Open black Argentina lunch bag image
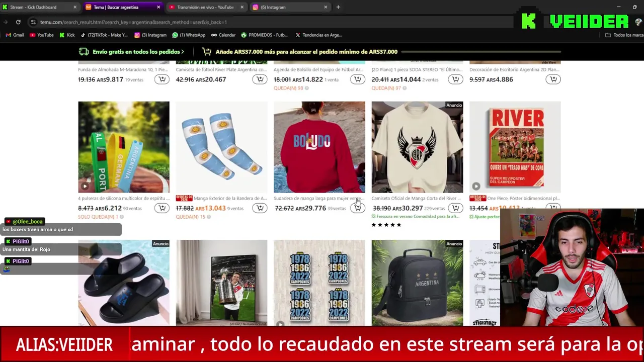This screenshot has width=644, height=362. click(417, 283)
